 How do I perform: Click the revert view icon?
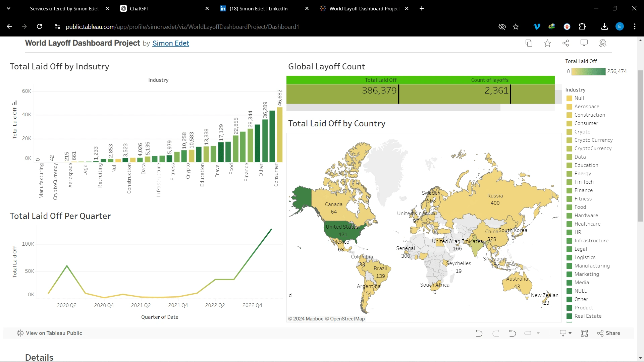pyautogui.click(x=512, y=333)
